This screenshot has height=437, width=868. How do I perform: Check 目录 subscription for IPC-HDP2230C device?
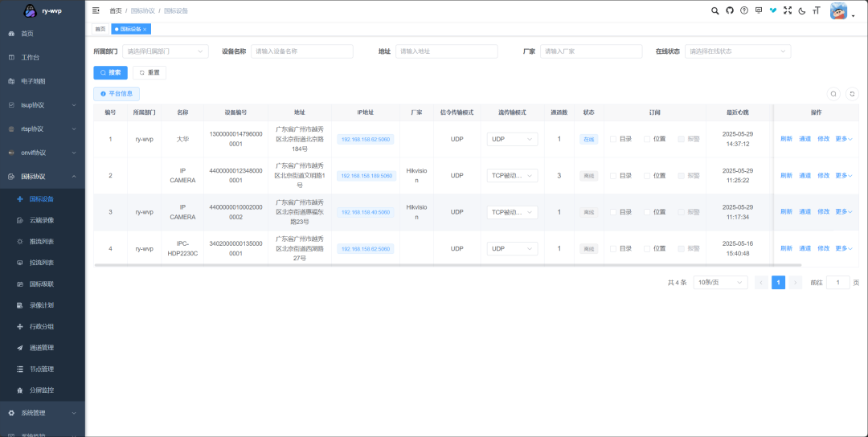click(x=613, y=248)
